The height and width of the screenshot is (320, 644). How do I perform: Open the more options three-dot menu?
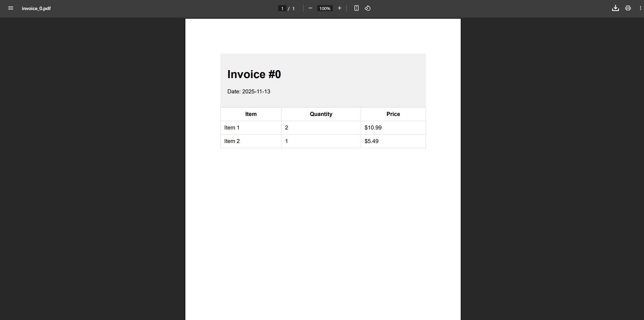coord(640,8)
